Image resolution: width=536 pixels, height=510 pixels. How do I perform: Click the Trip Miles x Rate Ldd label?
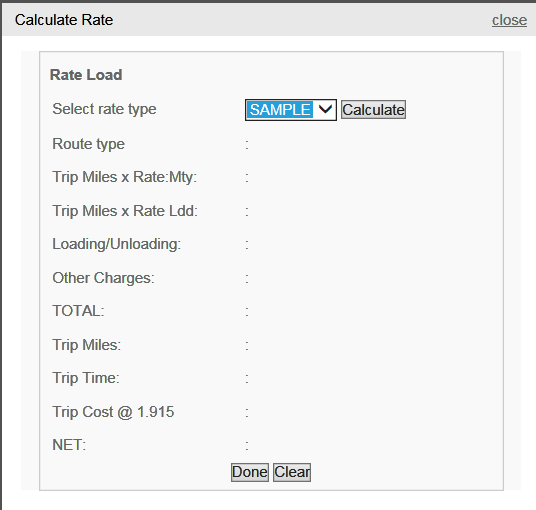coord(125,211)
